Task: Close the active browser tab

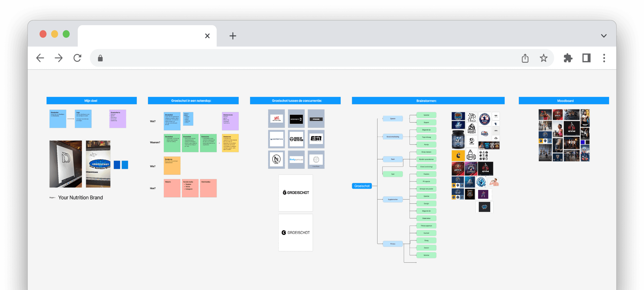Action: click(x=207, y=36)
